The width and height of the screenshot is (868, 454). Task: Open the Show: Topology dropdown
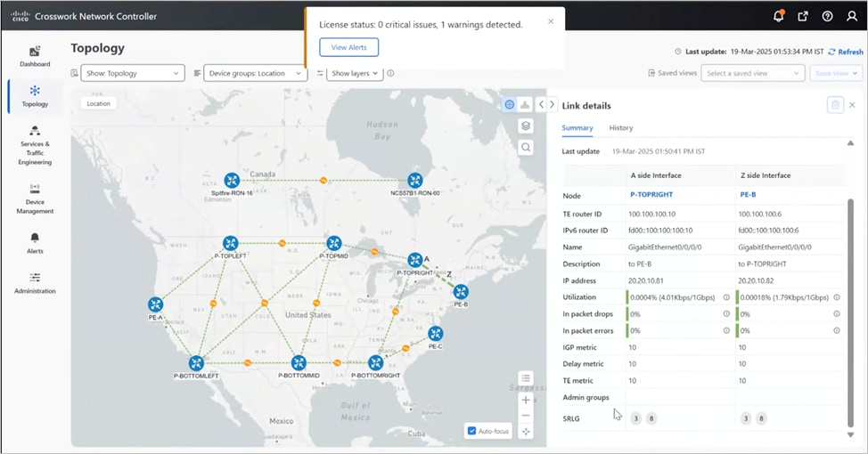(132, 73)
